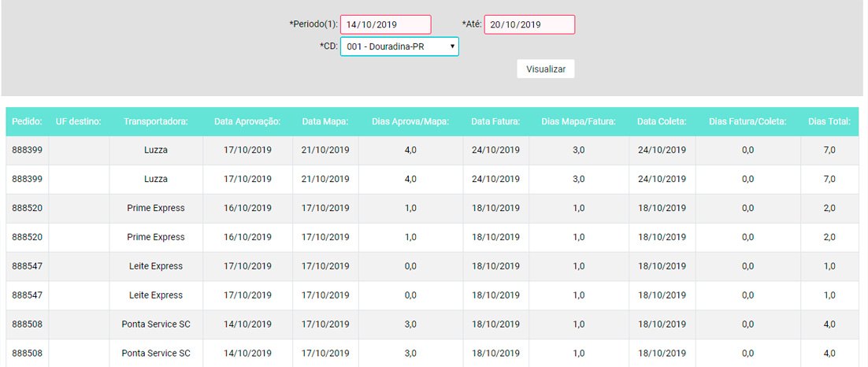The width and height of the screenshot is (868, 367).
Task: Click the Data Fatura column header
Action: (x=495, y=122)
